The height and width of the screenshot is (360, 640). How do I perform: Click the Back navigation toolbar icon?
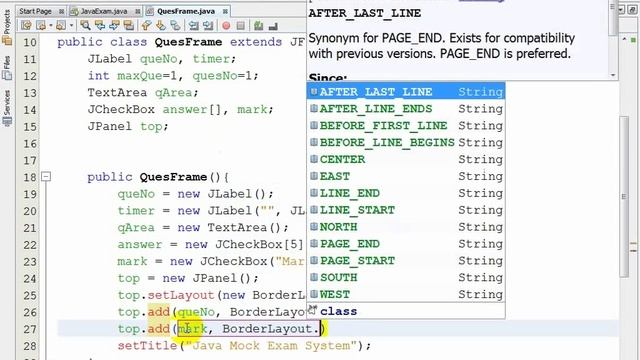pos(41,26)
